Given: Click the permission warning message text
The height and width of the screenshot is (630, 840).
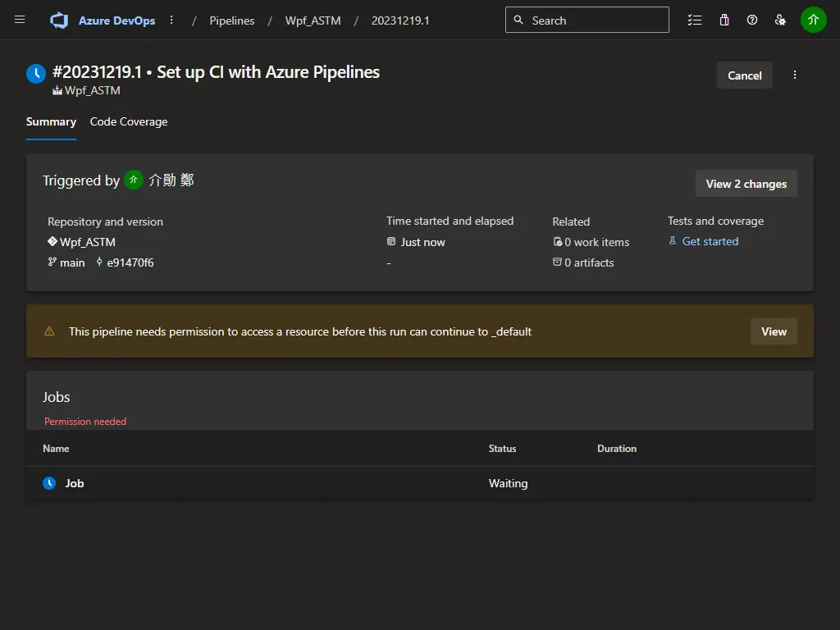Looking at the screenshot, I should point(300,331).
